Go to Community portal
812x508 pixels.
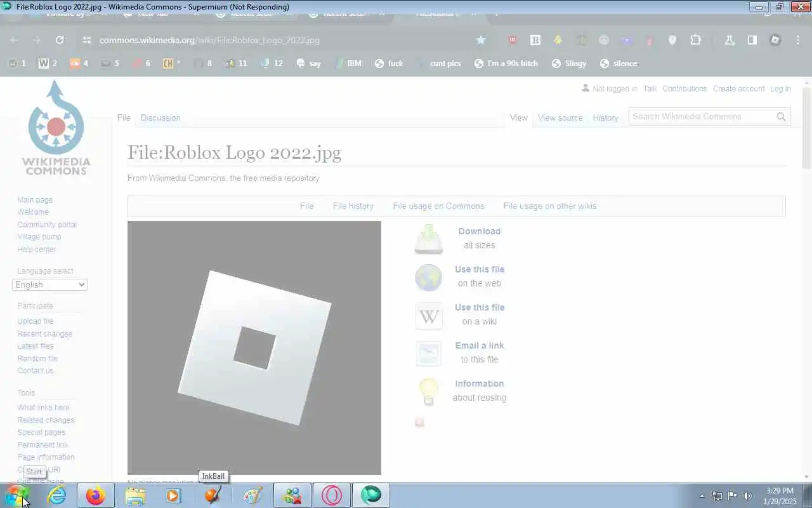pos(47,225)
